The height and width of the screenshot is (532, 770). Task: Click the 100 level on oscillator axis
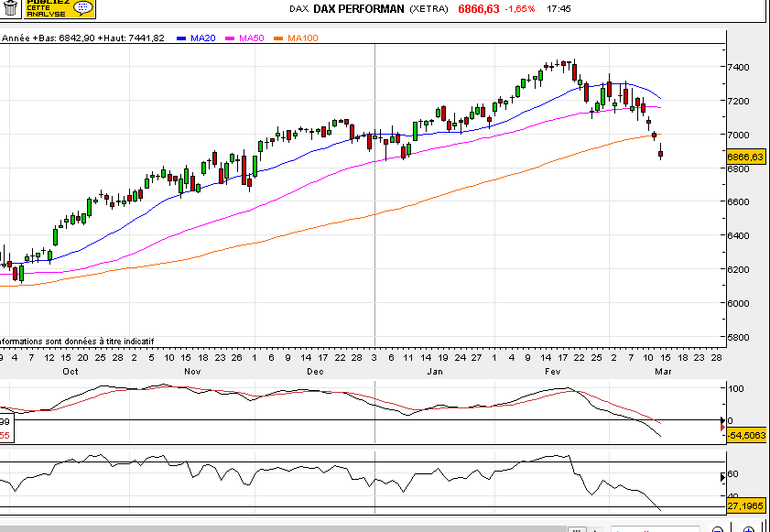(x=737, y=388)
